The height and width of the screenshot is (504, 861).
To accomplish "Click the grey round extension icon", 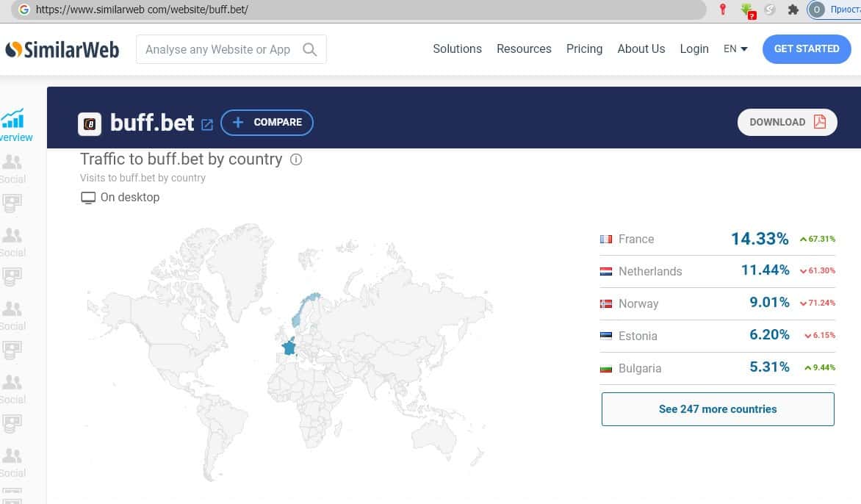I will [x=770, y=10].
